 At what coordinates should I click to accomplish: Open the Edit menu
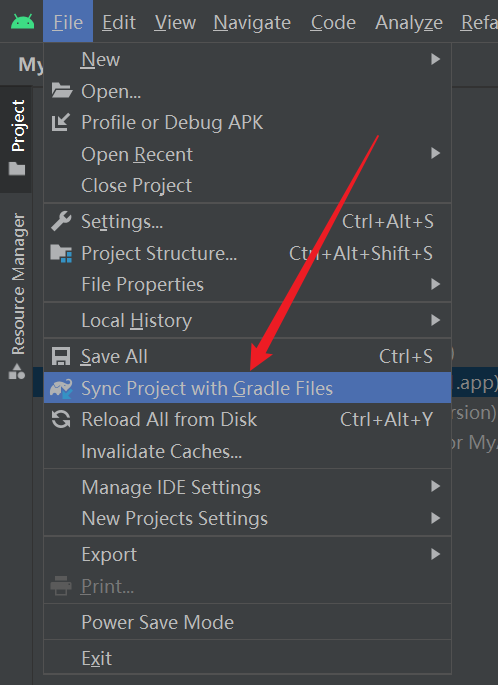119,22
